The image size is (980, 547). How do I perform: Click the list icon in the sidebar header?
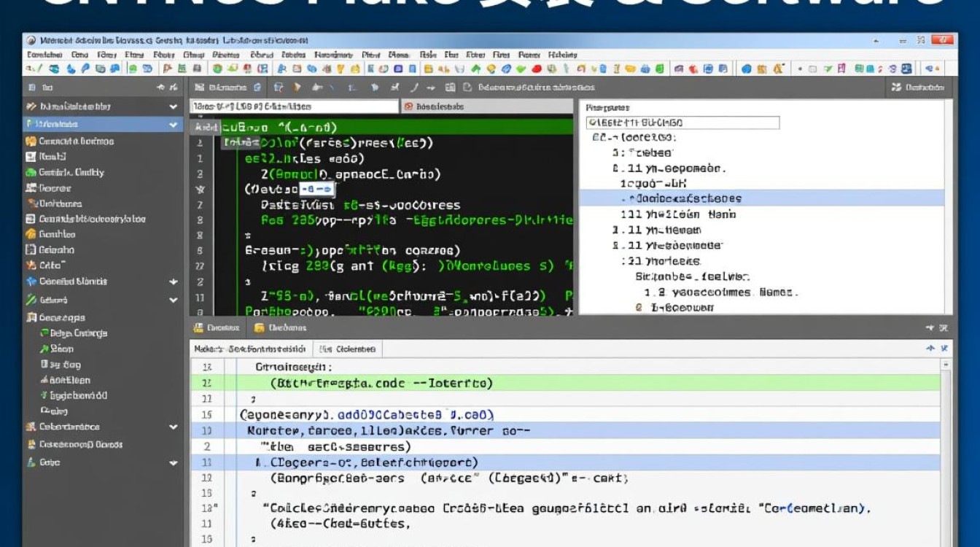32,88
